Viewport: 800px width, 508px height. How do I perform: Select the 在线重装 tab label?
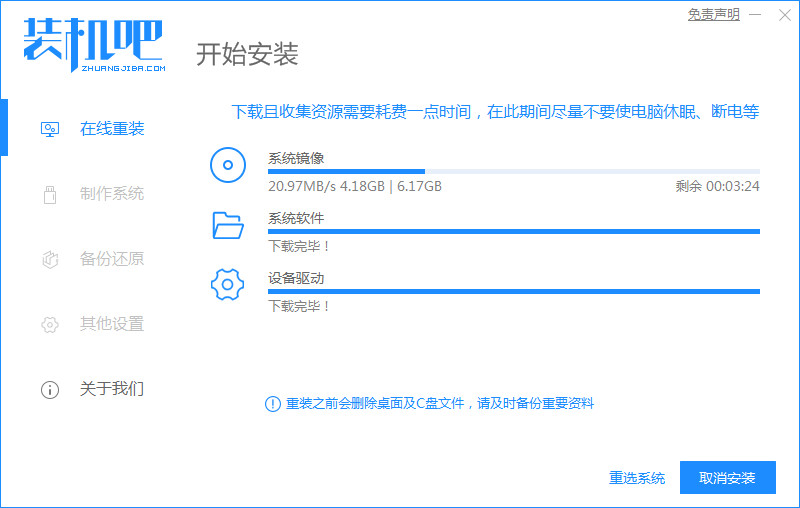click(x=112, y=129)
